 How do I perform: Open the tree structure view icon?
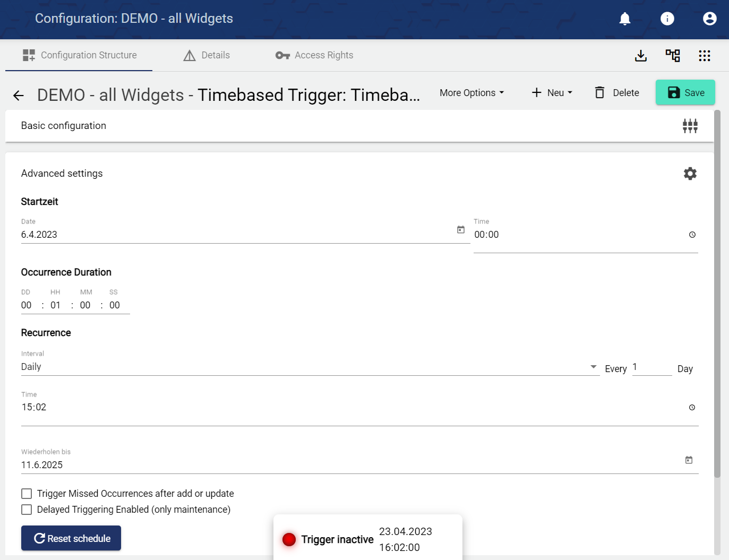tap(673, 56)
